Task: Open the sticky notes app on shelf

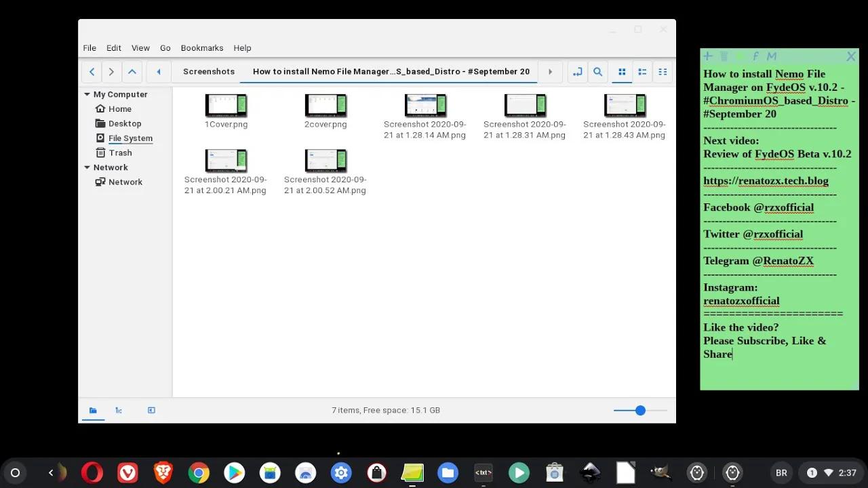Action: pos(412,472)
